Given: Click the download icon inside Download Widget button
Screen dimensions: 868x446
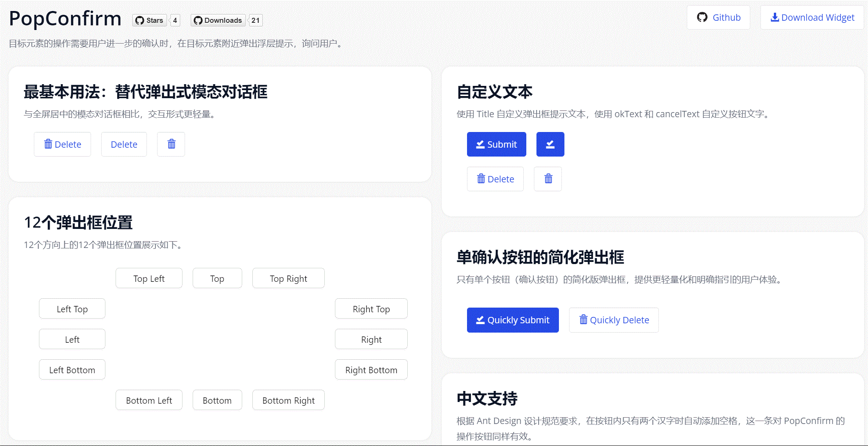Looking at the screenshot, I should point(775,17).
